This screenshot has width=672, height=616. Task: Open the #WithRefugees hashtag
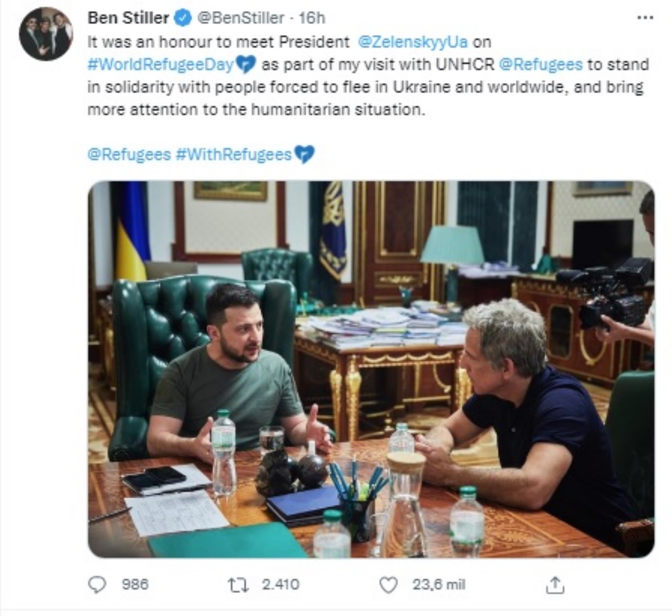(x=234, y=154)
